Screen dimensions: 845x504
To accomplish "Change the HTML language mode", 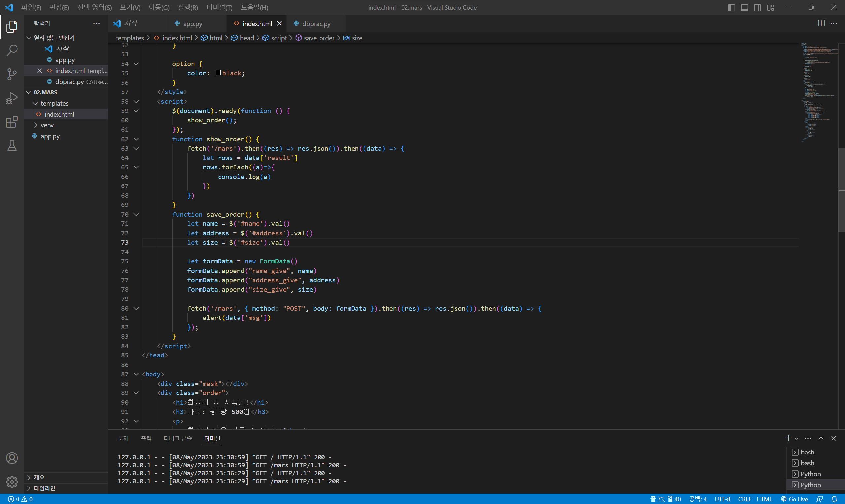I will 764,499.
